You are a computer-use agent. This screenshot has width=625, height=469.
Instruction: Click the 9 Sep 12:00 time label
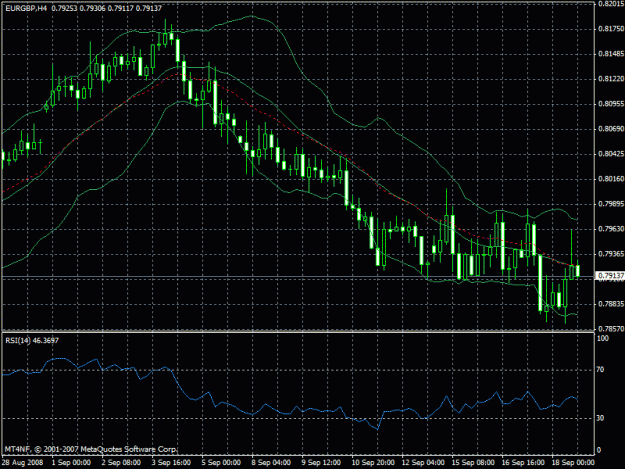pyautogui.click(x=321, y=463)
